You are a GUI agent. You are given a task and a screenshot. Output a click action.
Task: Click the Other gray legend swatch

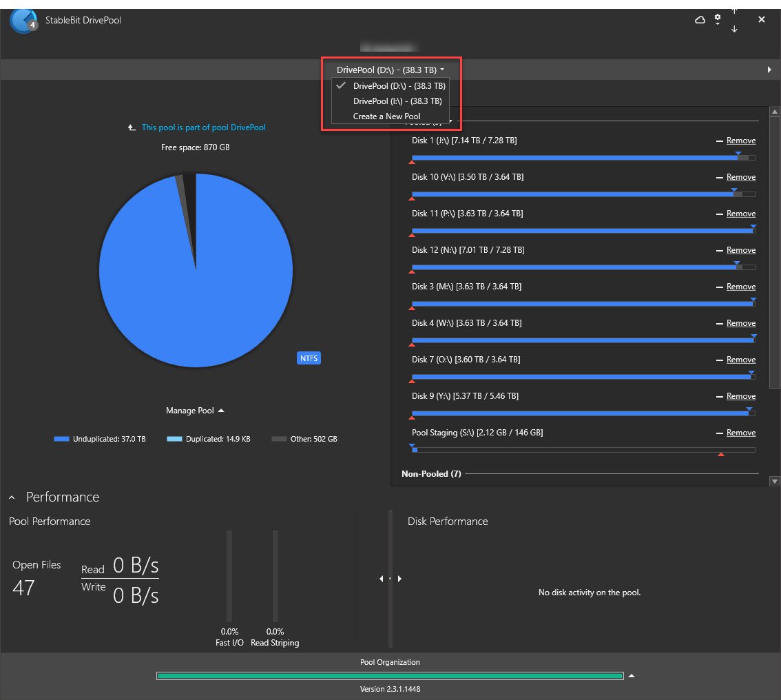279,439
